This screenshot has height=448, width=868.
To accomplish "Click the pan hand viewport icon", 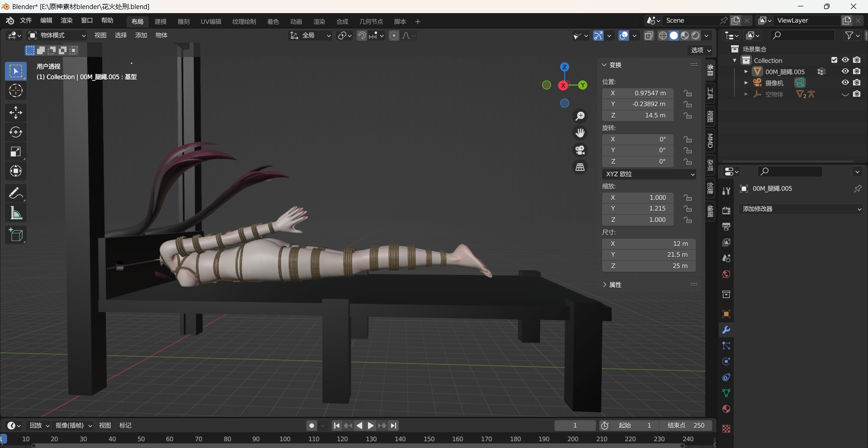I will coord(580,133).
